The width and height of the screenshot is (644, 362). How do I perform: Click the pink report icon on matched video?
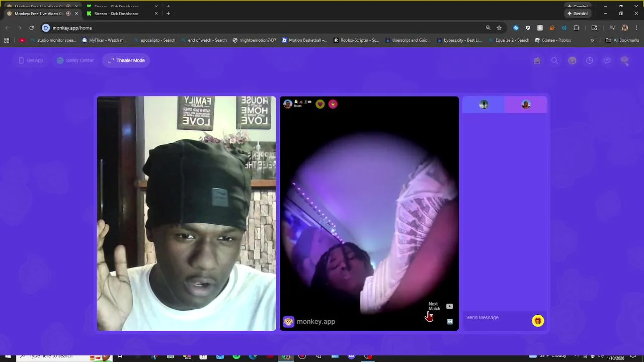click(333, 104)
